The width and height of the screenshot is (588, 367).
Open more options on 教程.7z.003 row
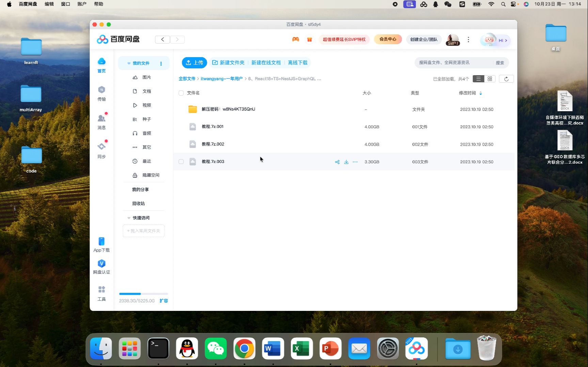(x=355, y=162)
